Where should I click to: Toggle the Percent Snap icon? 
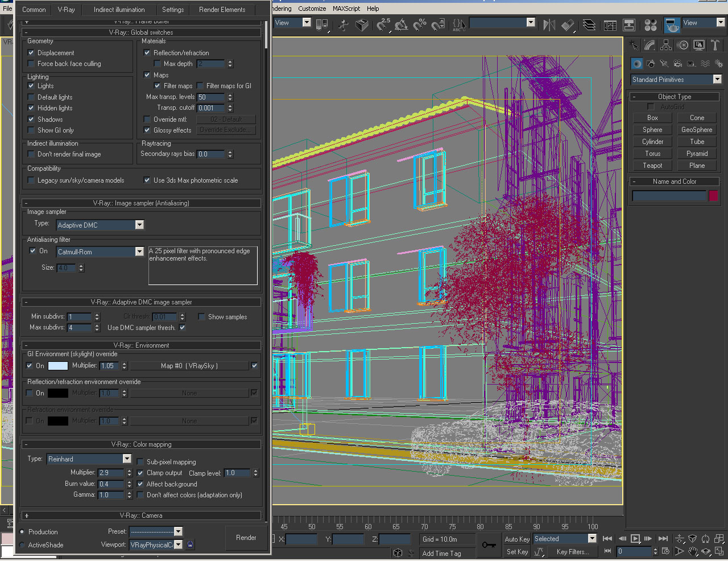420,24
